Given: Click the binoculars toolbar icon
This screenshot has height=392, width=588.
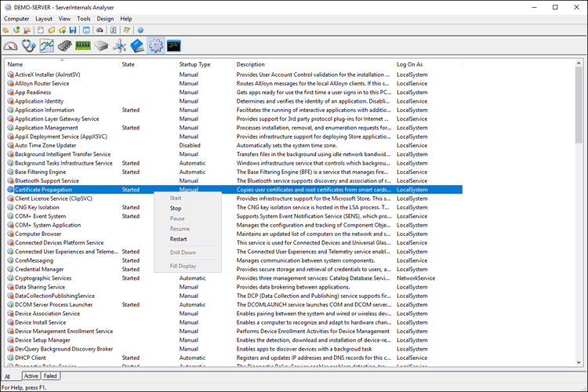Looking at the screenshot, I should tap(100, 30).
